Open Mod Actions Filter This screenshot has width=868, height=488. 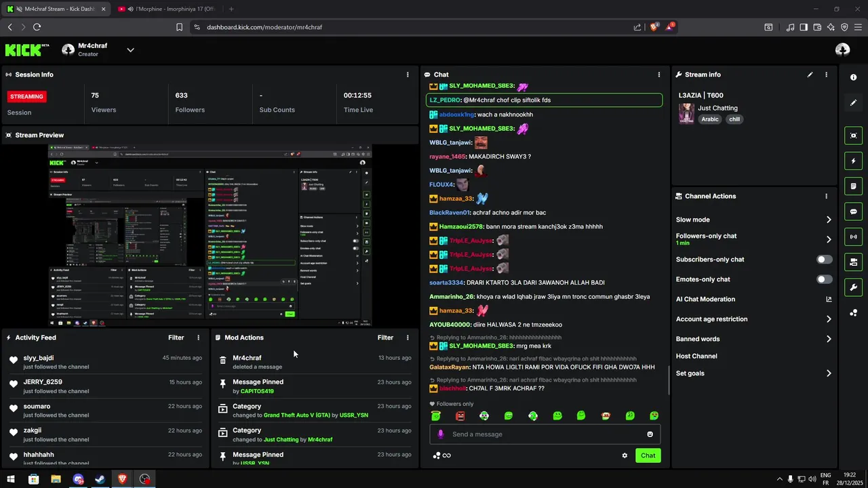click(385, 338)
